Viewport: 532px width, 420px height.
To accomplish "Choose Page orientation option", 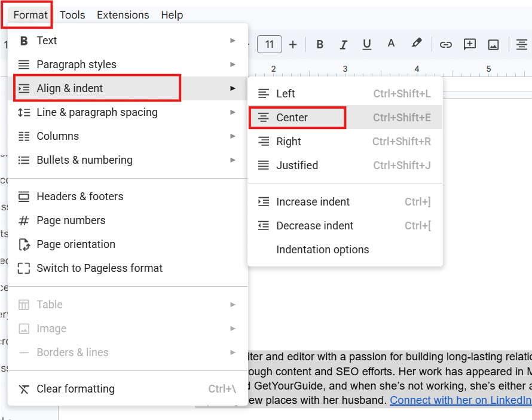I will [x=127, y=244].
